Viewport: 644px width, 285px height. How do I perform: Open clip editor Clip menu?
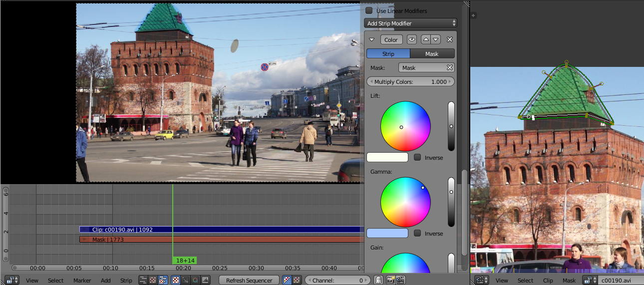pos(548,280)
